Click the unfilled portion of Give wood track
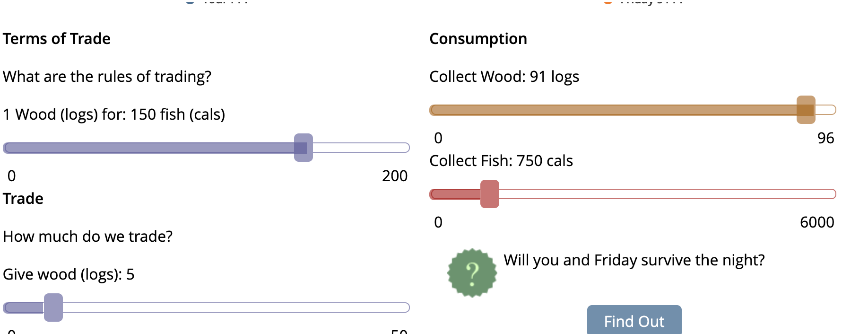This screenshot has width=868, height=334. 236,308
